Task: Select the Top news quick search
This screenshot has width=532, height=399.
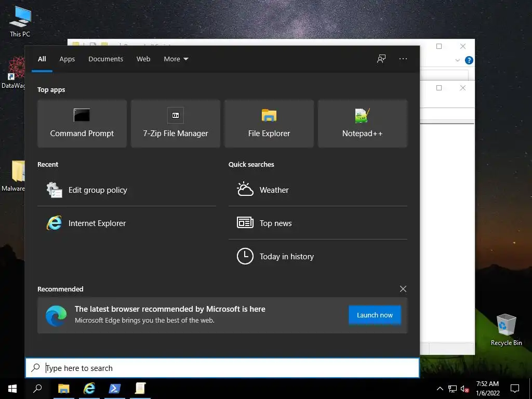Action: pos(317,223)
